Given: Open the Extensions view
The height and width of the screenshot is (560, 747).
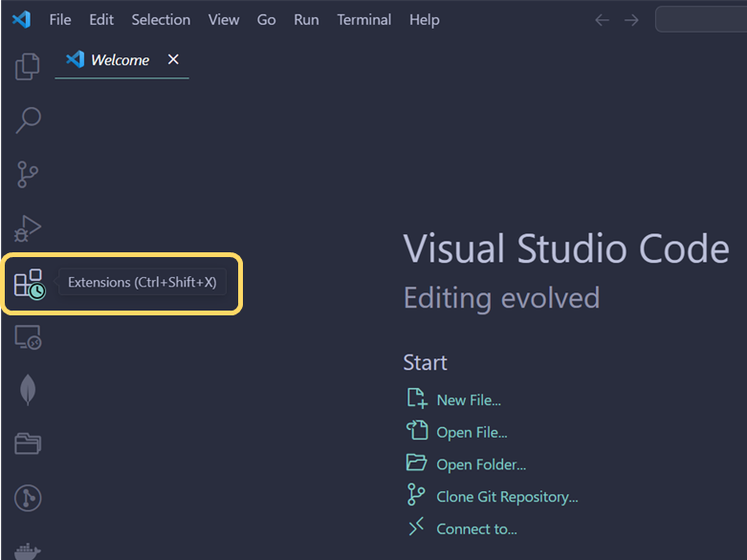Looking at the screenshot, I should (30, 284).
